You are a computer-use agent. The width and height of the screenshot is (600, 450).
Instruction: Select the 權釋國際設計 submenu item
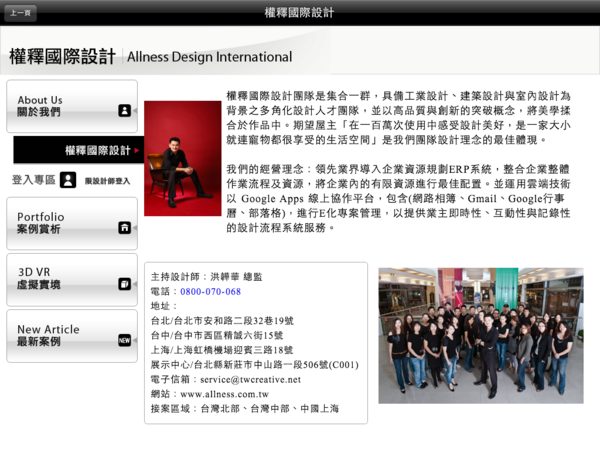tap(78, 150)
